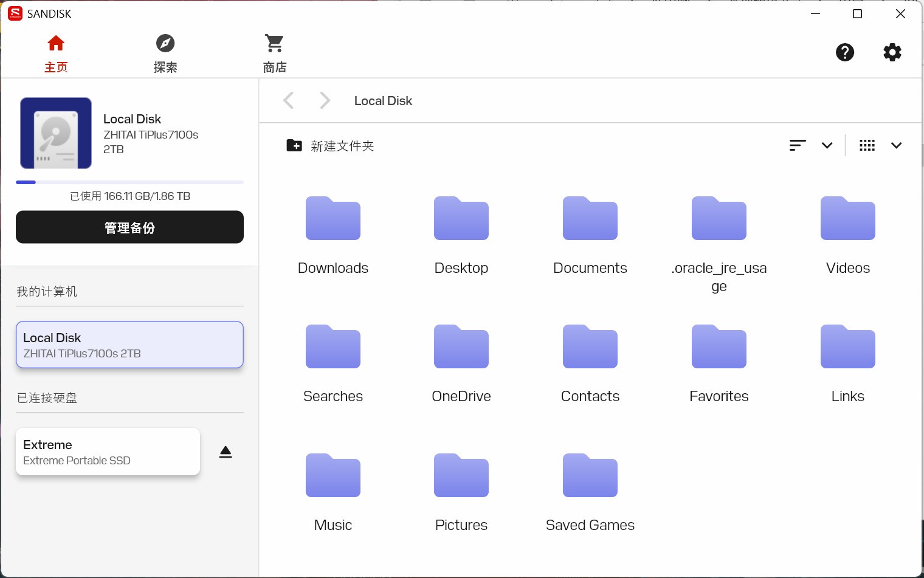Image resolution: width=924 pixels, height=578 pixels.
Task: Click the 已连接硬盘 section heading
Action: pos(47,398)
